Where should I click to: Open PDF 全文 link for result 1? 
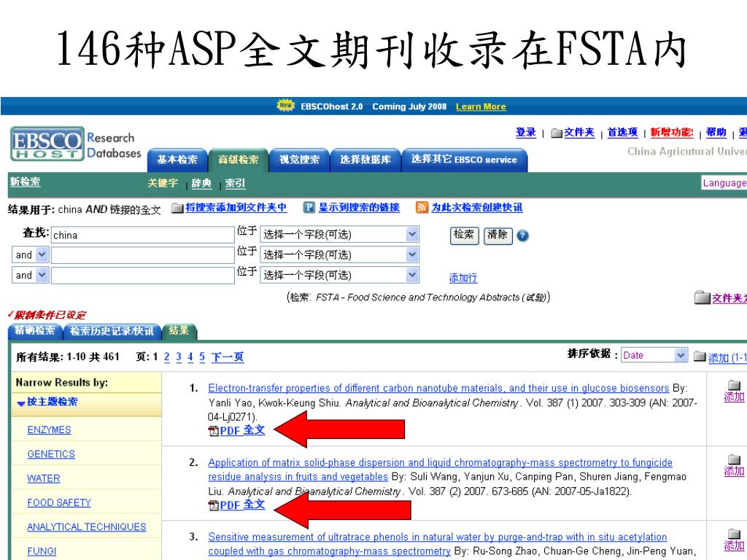click(242, 430)
